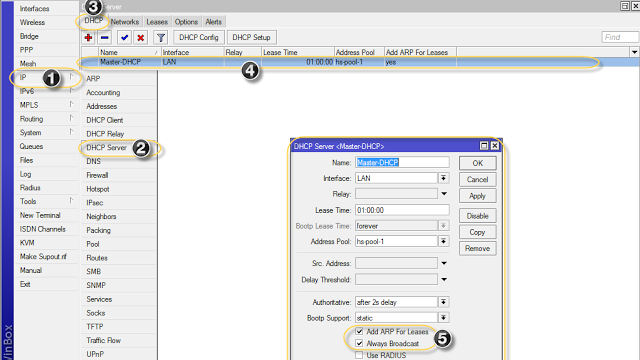Image resolution: width=640 pixels, height=360 pixels.
Task: Add a new DHCP server with red plus
Action: [88, 38]
